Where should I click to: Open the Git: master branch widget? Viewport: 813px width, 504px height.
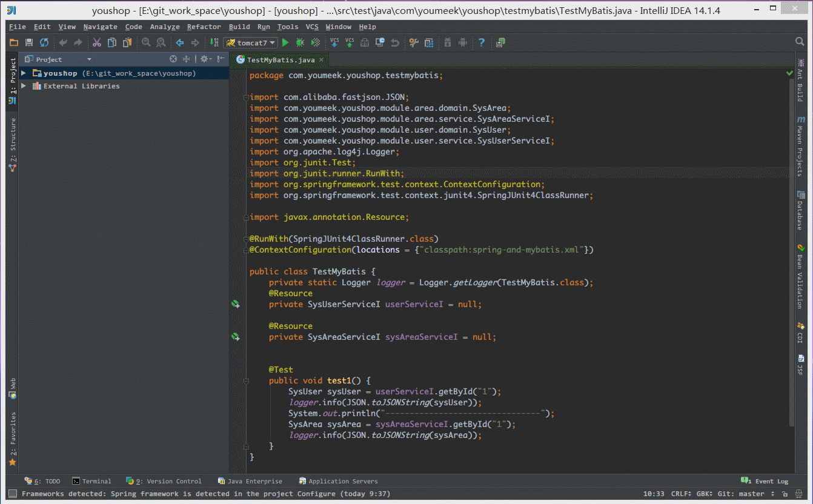pyautogui.click(x=741, y=494)
